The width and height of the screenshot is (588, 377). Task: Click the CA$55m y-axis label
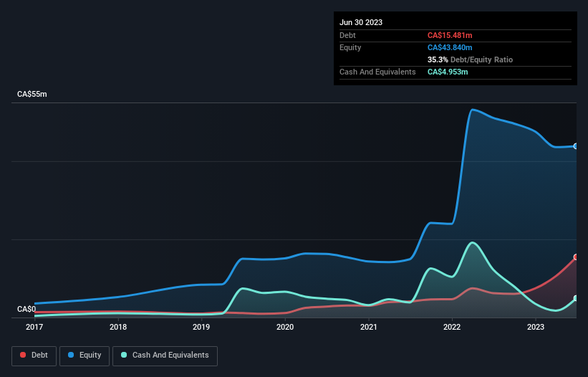pos(32,94)
